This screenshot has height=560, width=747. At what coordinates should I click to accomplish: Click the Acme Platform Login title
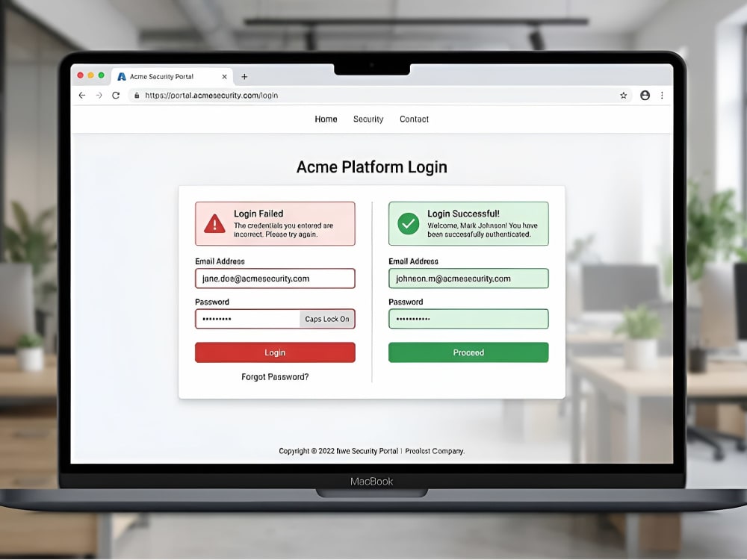point(371,167)
